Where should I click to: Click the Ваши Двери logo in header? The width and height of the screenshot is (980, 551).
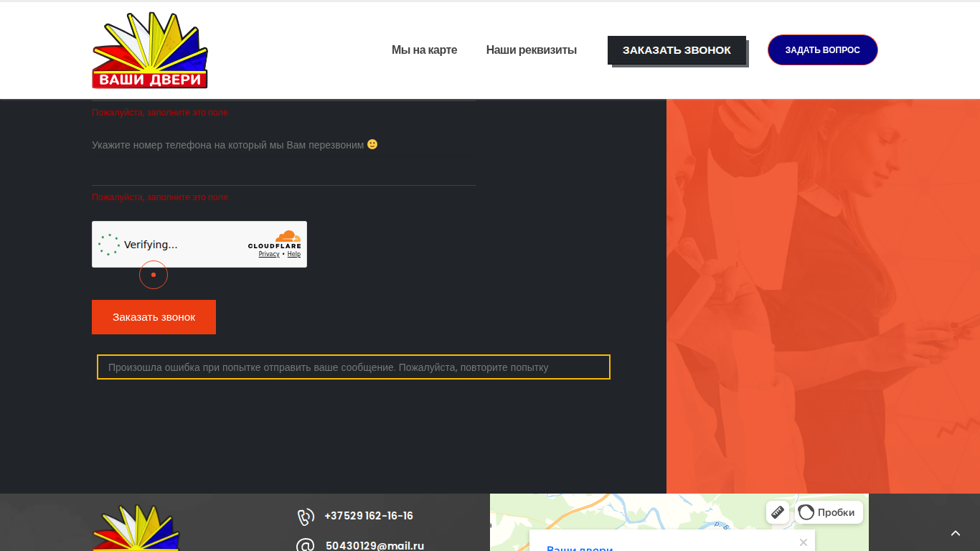coord(150,50)
